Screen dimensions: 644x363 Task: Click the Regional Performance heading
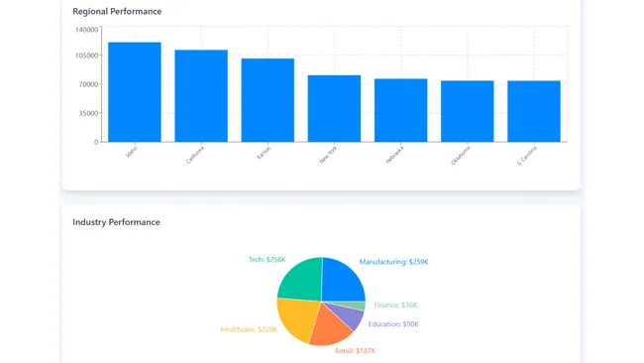point(117,12)
